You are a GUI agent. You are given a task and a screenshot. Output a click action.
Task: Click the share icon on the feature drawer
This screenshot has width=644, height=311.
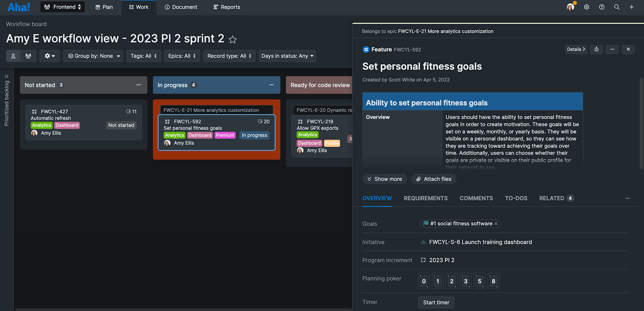[596, 49]
